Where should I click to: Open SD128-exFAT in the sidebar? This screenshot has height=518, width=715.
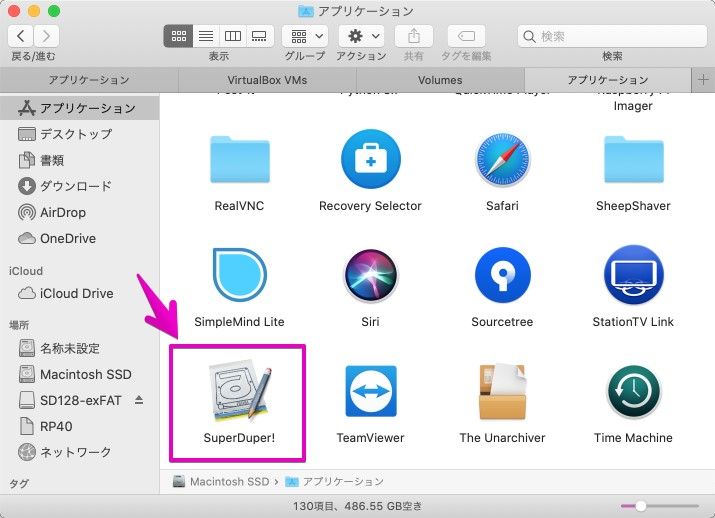79,400
